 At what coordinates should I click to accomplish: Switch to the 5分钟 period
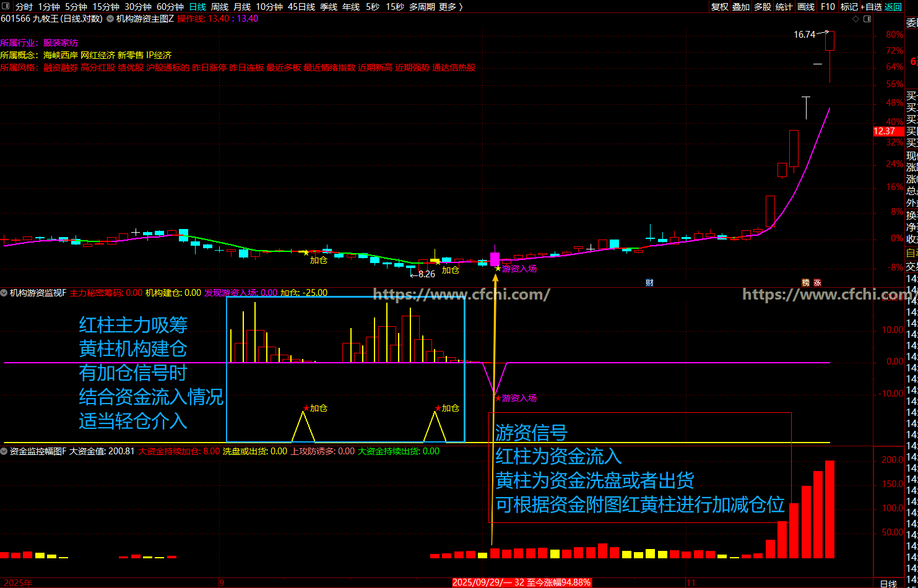[76, 7]
